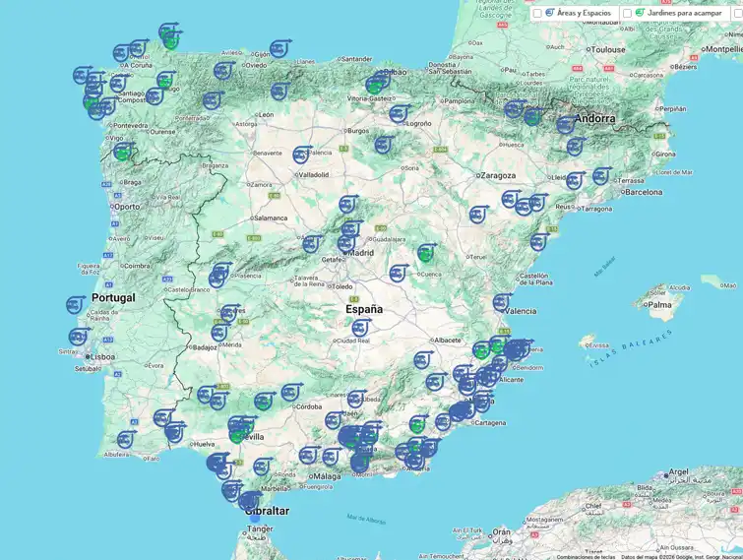Click the Lisboa city label

[102, 356]
